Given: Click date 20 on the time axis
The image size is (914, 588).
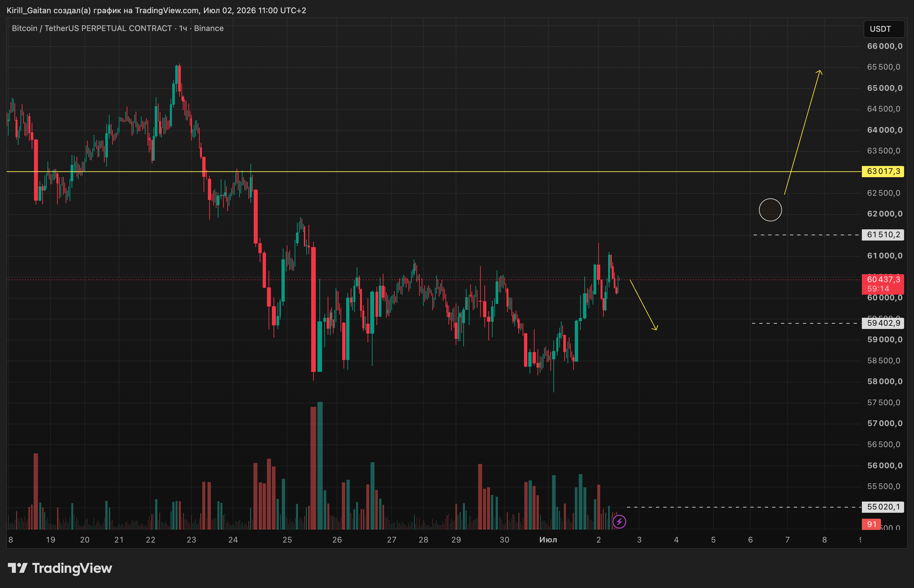Looking at the screenshot, I should (85, 540).
